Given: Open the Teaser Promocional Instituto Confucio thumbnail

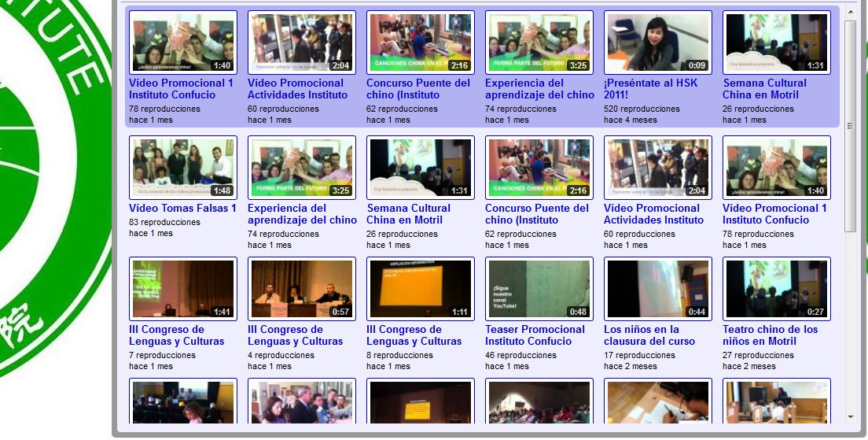Looking at the screenshot, I should 539,289.
